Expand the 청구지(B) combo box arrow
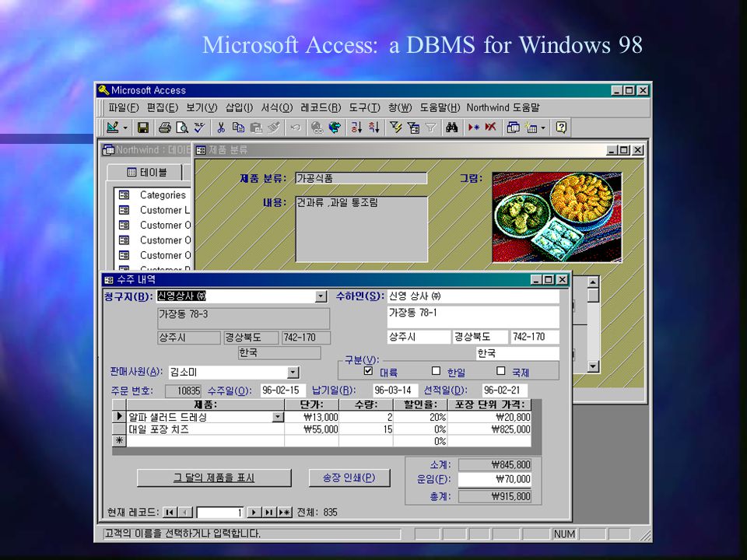Viewport: 747px width, 560px height. (321, 296)
